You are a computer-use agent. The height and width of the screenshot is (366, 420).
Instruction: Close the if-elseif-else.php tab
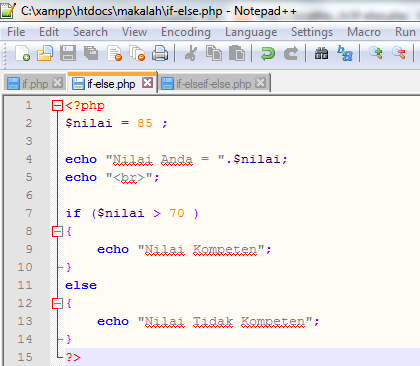(x=260, y=82)
